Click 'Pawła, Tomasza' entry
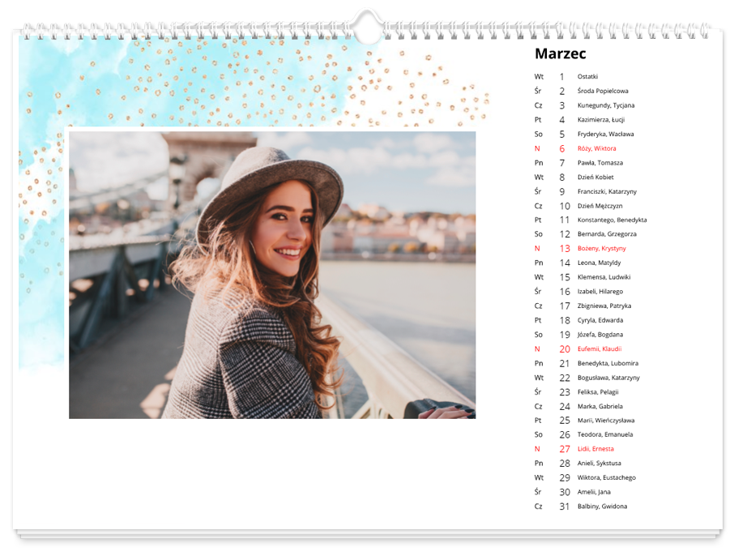Screen dimensions: 734x560 (x=600, y=163)
